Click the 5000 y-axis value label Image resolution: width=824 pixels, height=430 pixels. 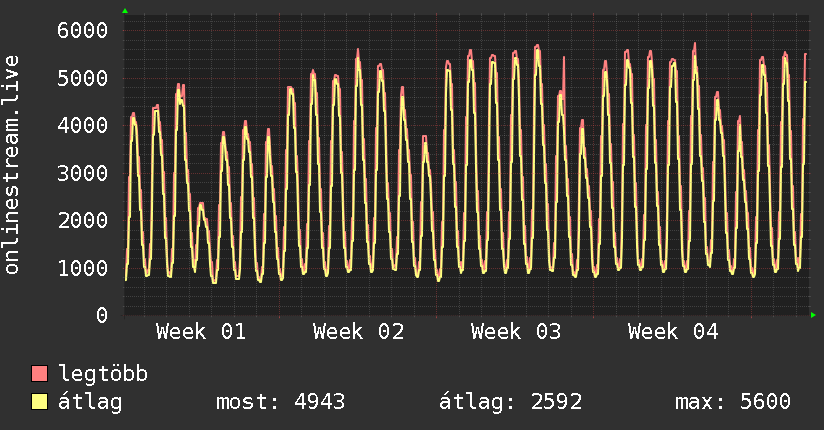(81, 78)
